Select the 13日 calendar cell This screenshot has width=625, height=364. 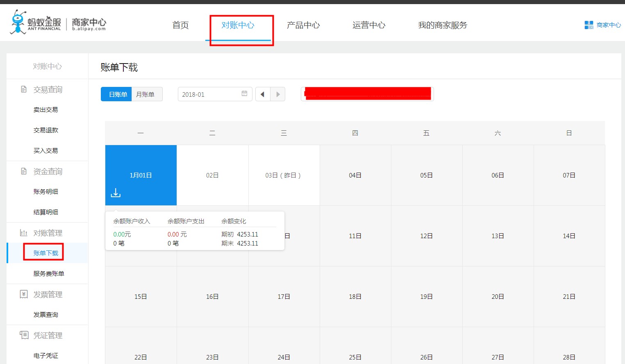click(498, 236)
